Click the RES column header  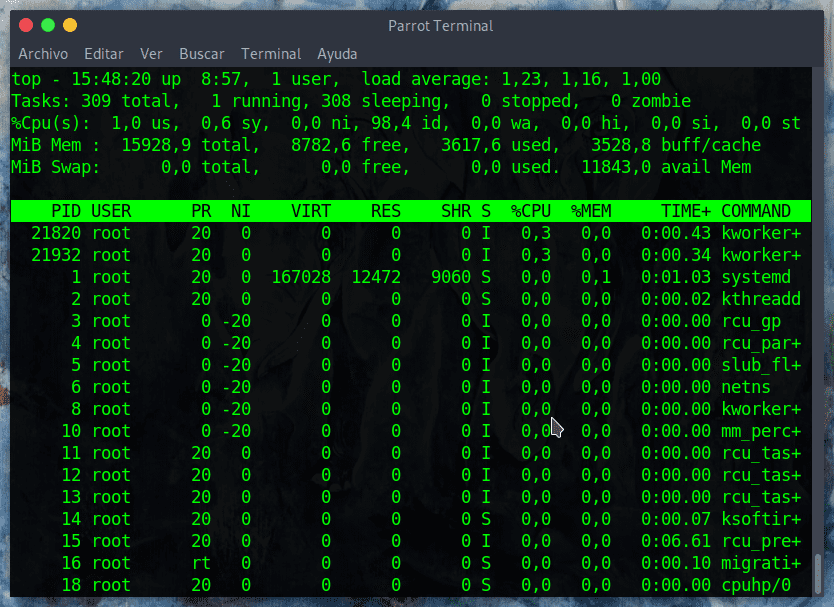tap(386, 211)
